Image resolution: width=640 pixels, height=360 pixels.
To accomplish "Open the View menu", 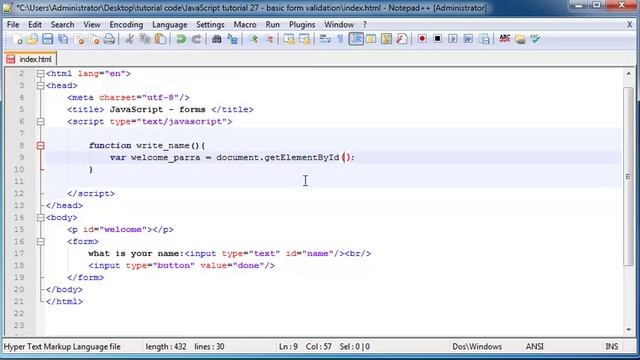I will pyautogui.click(x=92, y=24).
